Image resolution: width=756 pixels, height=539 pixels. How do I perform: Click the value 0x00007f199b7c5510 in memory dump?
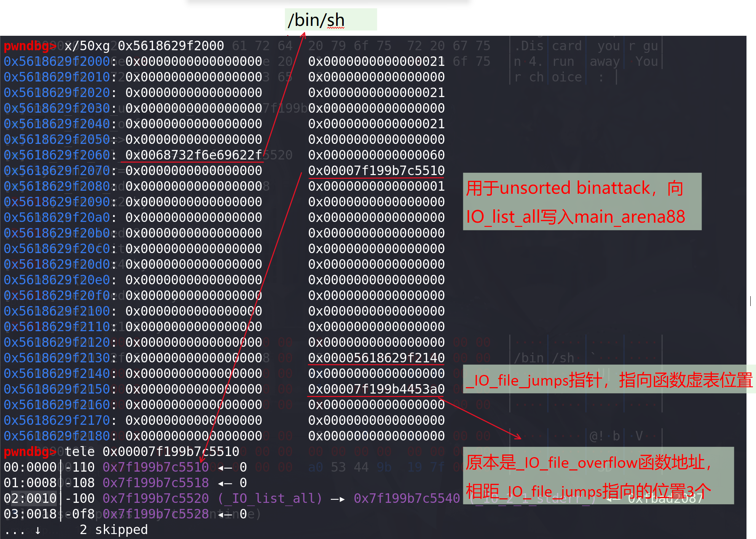click(376, 171)
